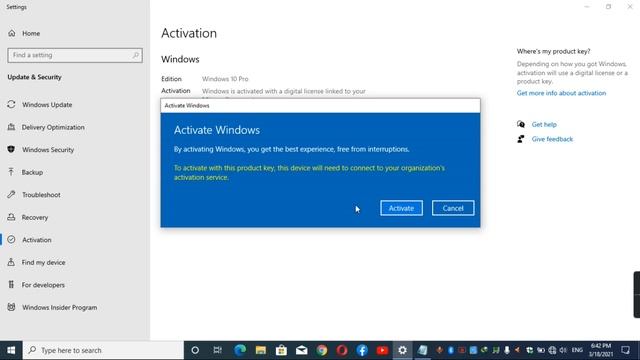Click the Activation checkmark circle icon
Image resolution: width=640 pixels, height=360 pixels.
pos(11,240)
